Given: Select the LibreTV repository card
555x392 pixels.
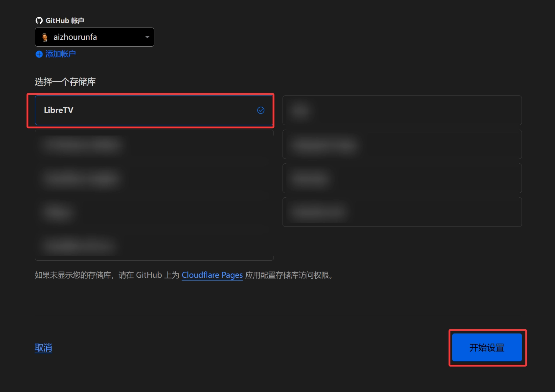Looking at the screenshot, I should tap(154, 110).
